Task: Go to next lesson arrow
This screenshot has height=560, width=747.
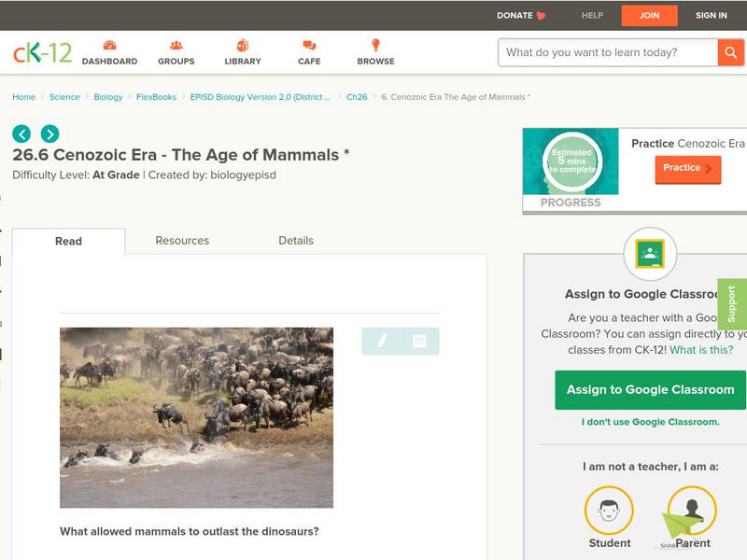Action: pyautogui.click(x=49, y=133)
